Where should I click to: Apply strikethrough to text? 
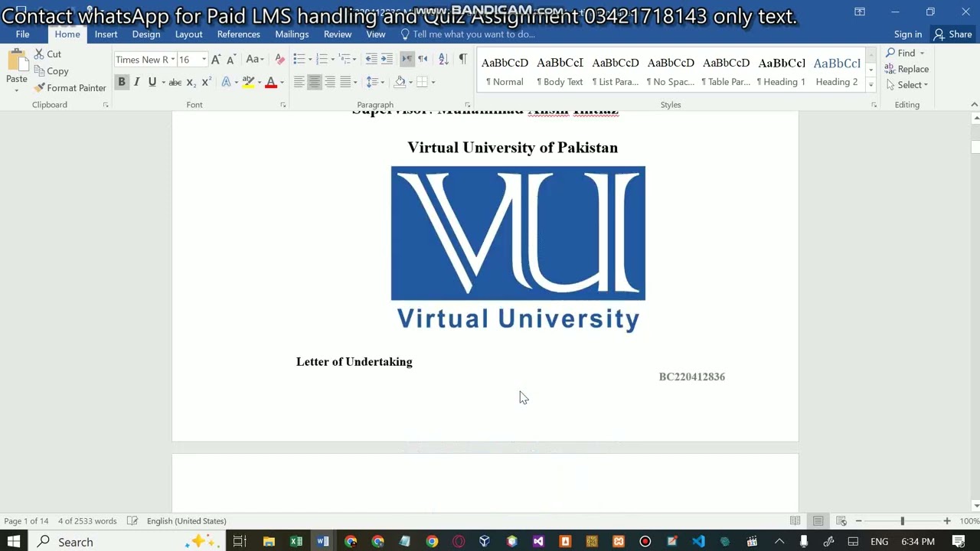tap(175, 83)
